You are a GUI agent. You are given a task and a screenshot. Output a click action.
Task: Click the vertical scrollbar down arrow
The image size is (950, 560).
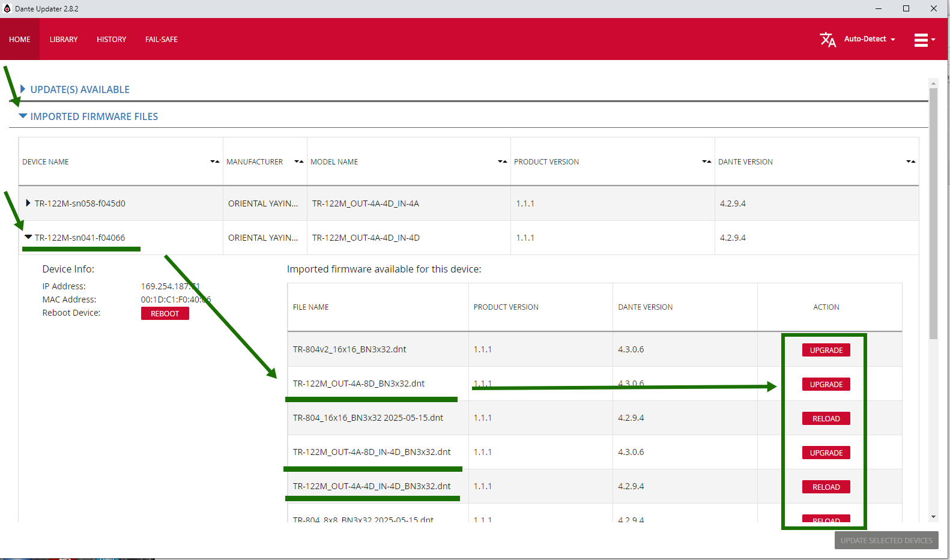933,516
